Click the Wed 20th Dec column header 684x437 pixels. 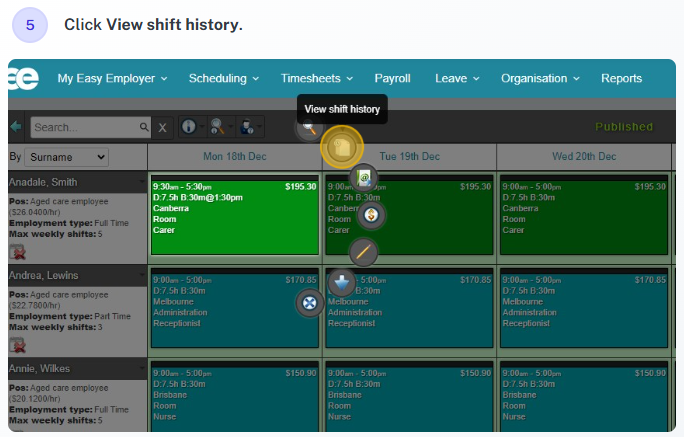pos(584,157)
